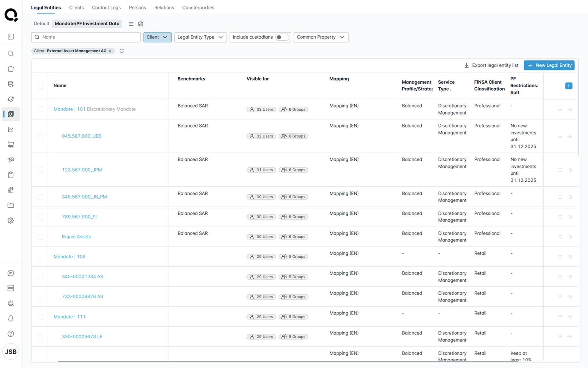Switch to the Counterparties tab
The width and height of the screenshot is (588, 368).
pos(198,8)
